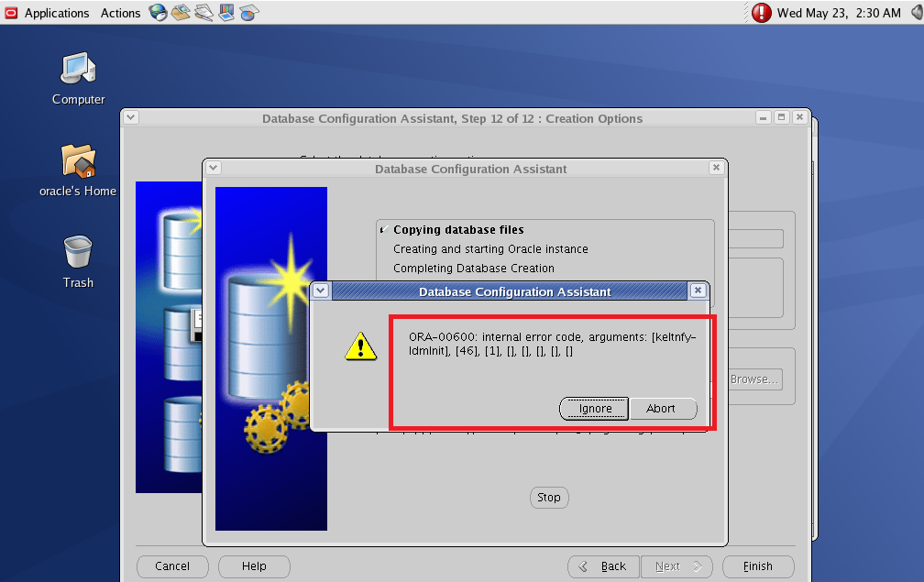Click the "Copying database files" step text
The width and height of the screenshot is (924, 582).
pos(458,230)
